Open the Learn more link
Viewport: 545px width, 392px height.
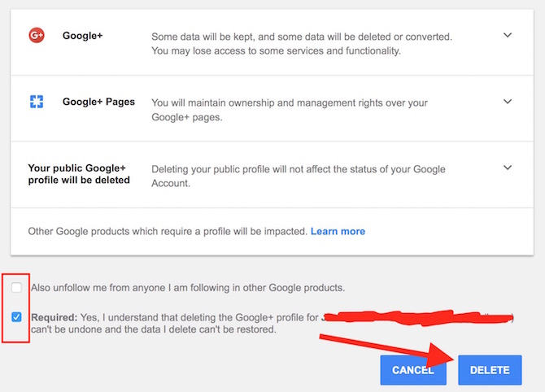338,232
